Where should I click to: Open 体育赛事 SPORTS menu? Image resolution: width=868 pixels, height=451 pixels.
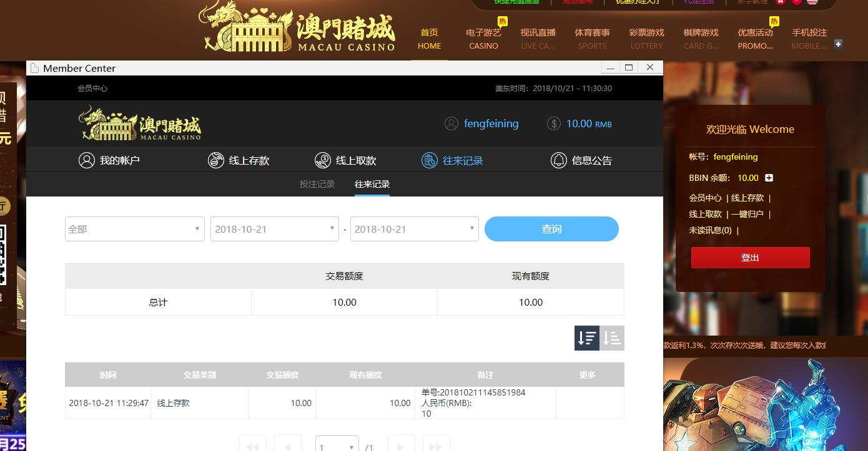tap(592, 39)
